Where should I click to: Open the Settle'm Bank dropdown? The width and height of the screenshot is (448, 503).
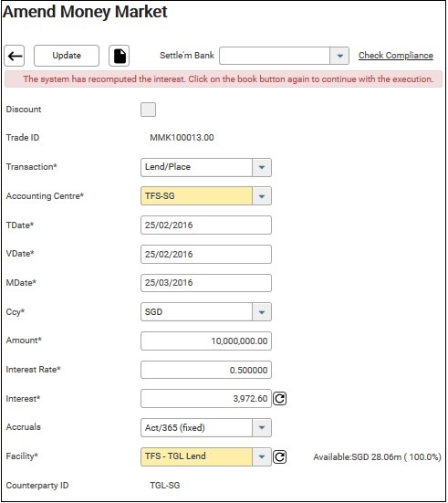tap(339, 56)
